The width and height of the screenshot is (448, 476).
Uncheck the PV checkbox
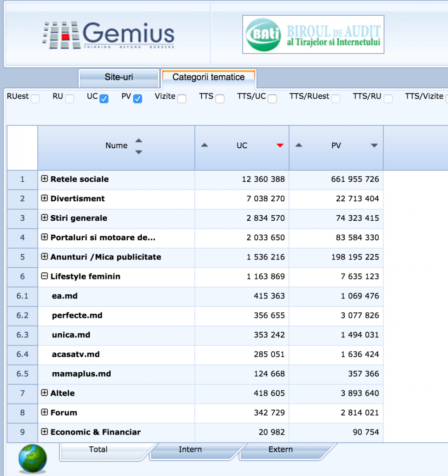tap(138, 99)
